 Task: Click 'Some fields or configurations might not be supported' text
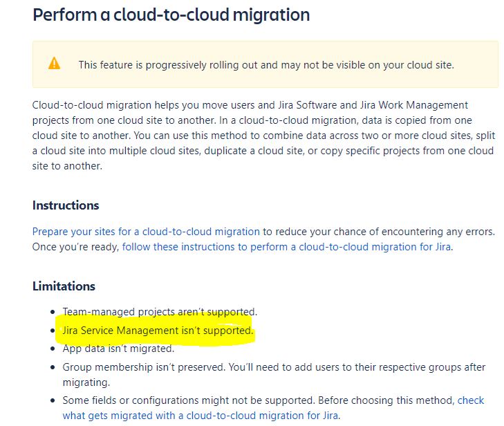[x=188, y=400]
